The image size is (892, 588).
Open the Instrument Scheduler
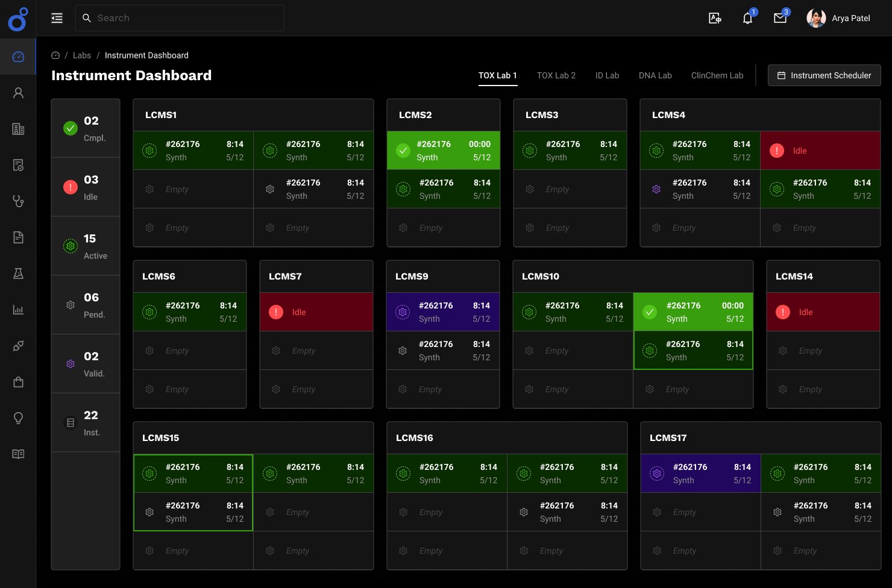[824, 75]
